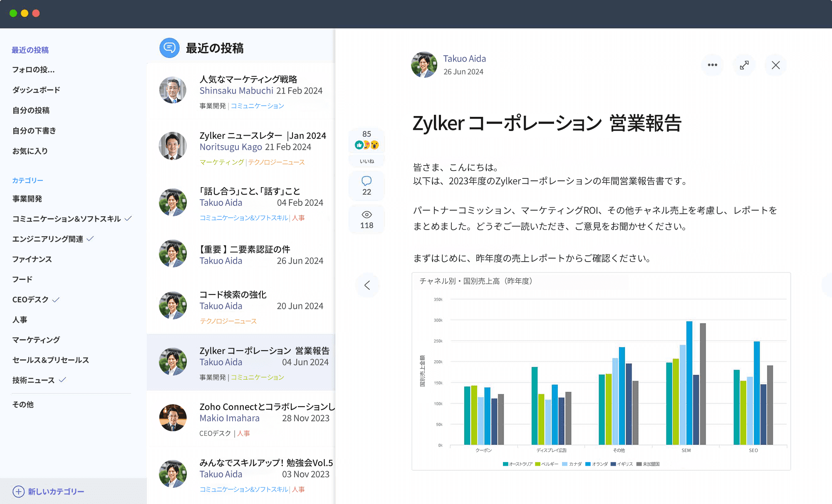Open the Takuo Aida author link in post header
This screenshot has height=504, width=832.
click(464, 59)
